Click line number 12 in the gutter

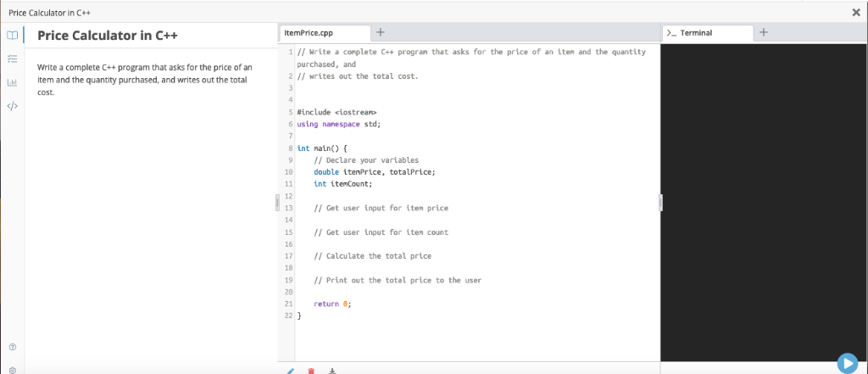coord(288,196)
